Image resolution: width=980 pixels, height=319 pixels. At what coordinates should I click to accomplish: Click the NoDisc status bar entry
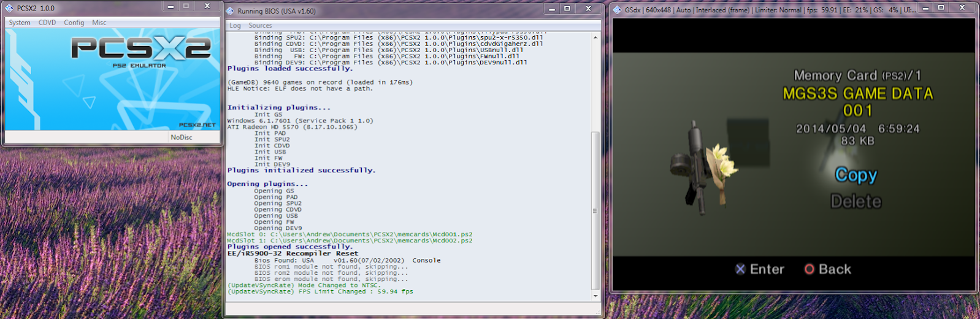click(x=182, y=137)
